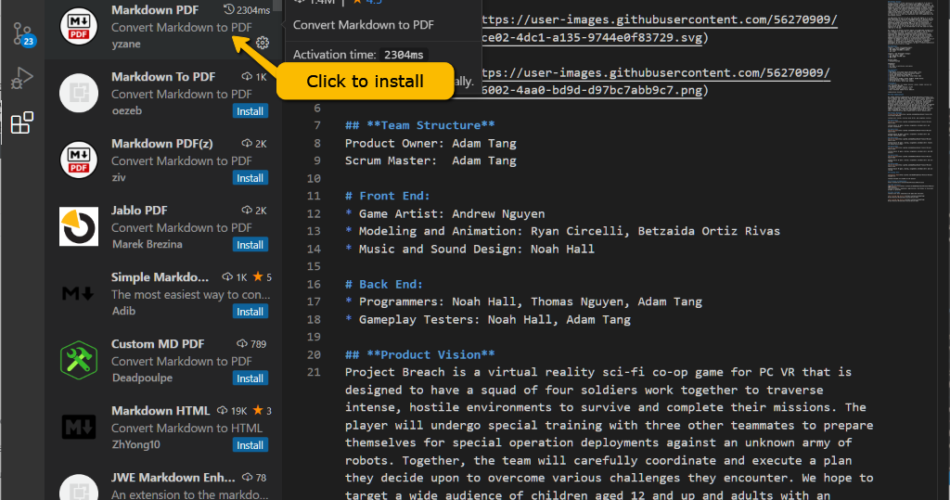Click Simple Markdown extension M-arrow icon

[78, 294]
